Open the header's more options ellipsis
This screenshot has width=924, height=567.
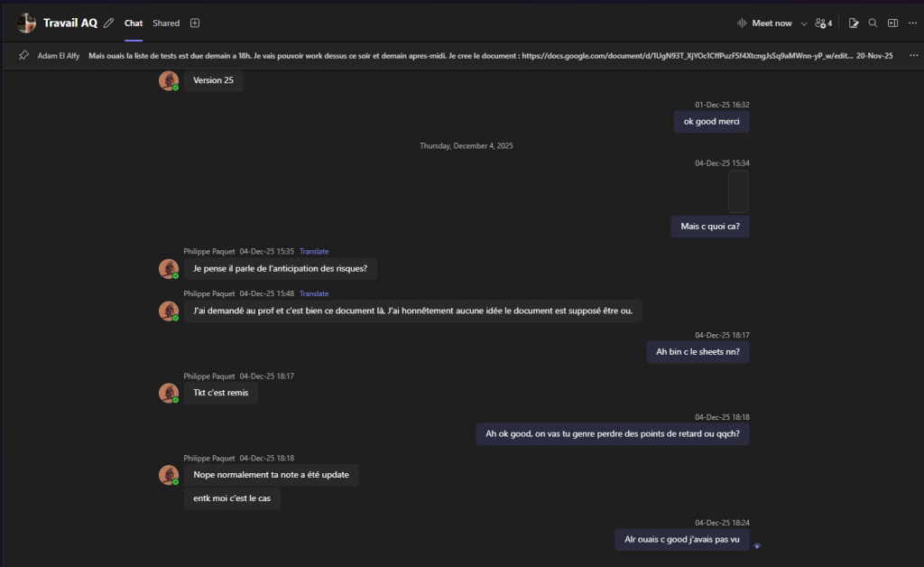(x=912, y=23)
